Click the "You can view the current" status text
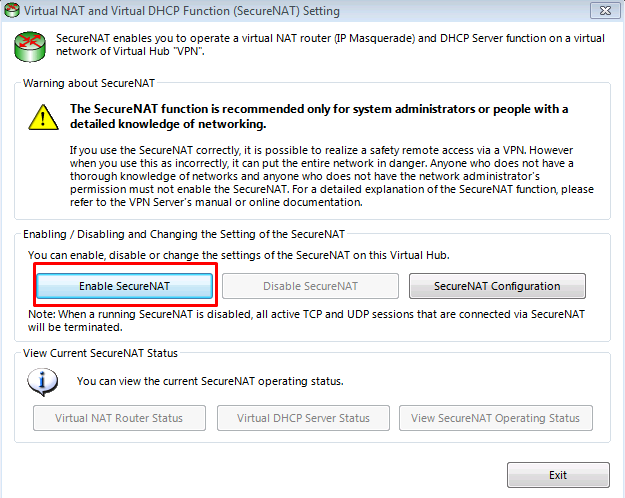The height and width of the screenshot is (498, 625). [x=209, y=381]
